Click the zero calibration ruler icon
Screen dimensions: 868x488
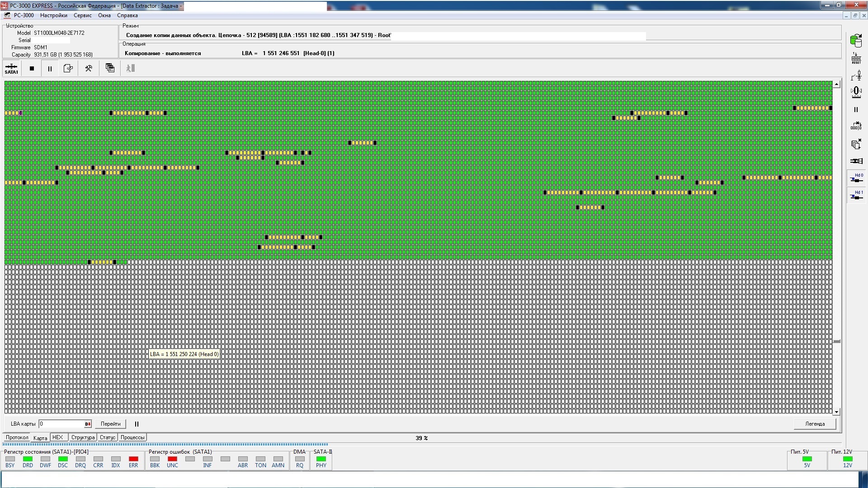[856, 93]
